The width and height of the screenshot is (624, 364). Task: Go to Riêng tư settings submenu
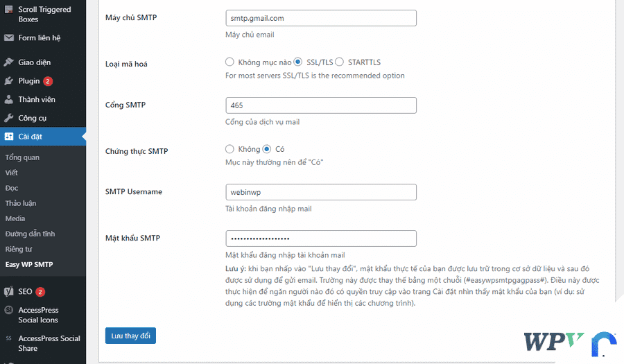(x=19, y=249)
